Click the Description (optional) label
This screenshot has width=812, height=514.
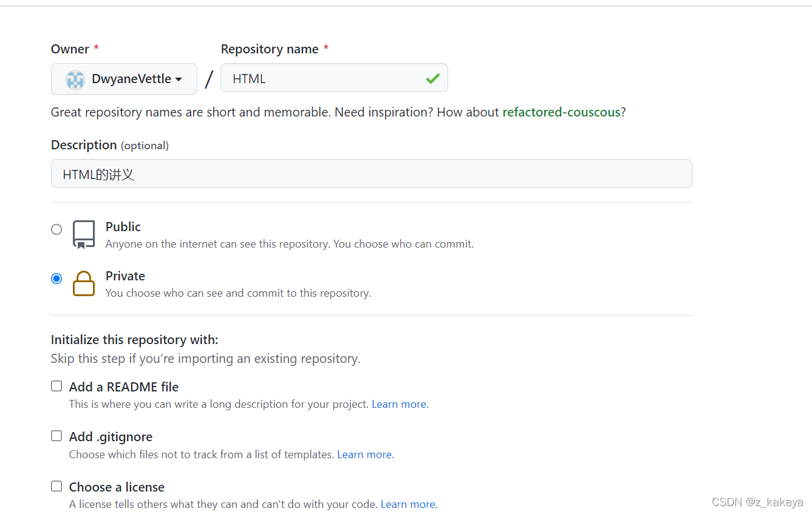110,145
